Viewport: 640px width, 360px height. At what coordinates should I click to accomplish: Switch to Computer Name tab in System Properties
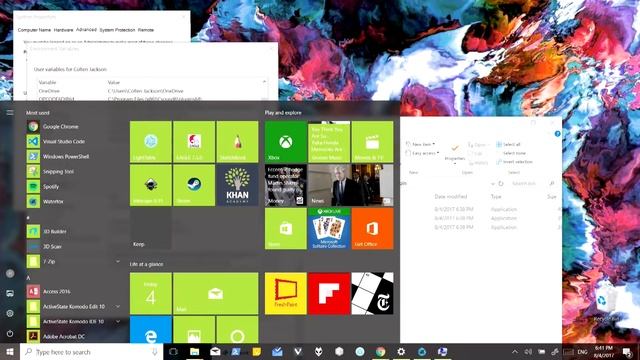[34, 30]
